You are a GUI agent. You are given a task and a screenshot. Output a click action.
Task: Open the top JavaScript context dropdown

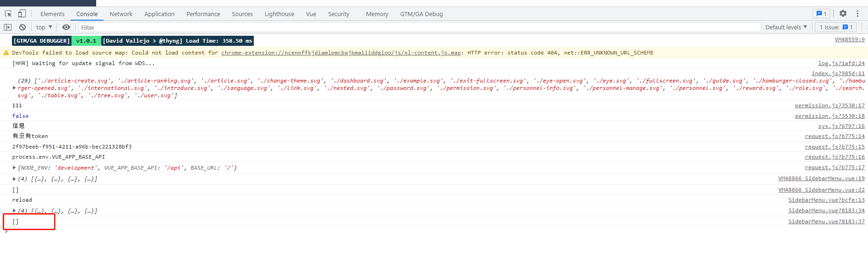click(x=44, y=28)
